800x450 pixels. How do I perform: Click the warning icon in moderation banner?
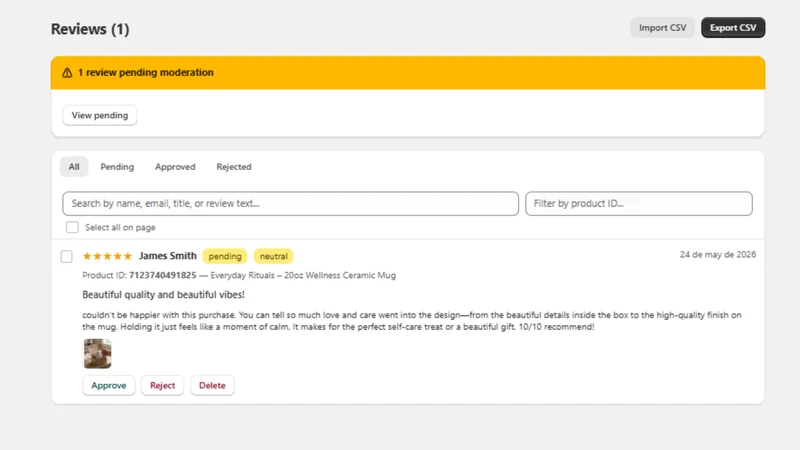click(67, 72)
